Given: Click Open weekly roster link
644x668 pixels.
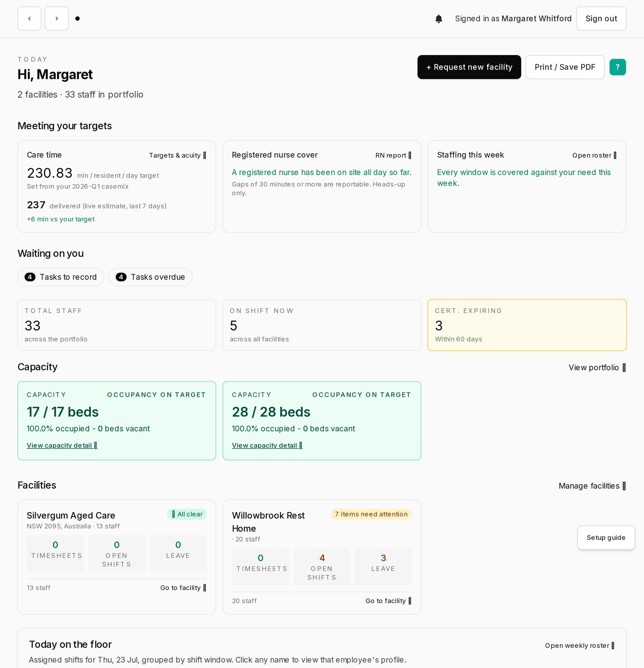Looking at the screenshot, I should click(580, 646).
